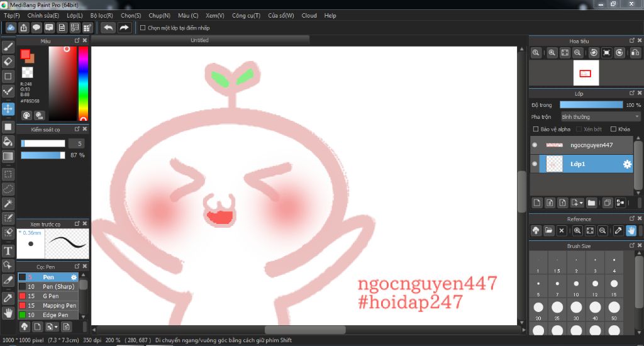Hide the ngocnguyen447 layer
The height and width of the screenshot is (346, 644).
click(535, 145)
